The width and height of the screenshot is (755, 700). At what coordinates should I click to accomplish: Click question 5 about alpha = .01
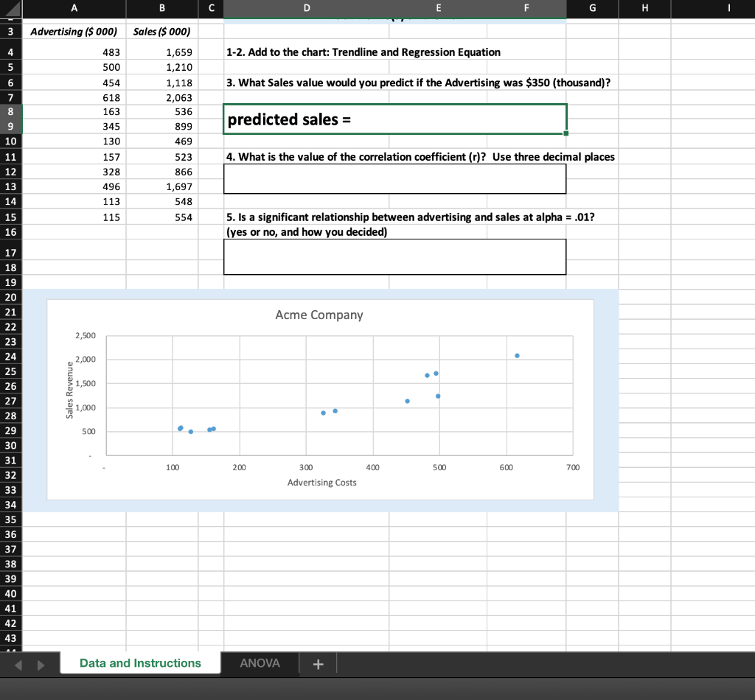tap(410, 217)
